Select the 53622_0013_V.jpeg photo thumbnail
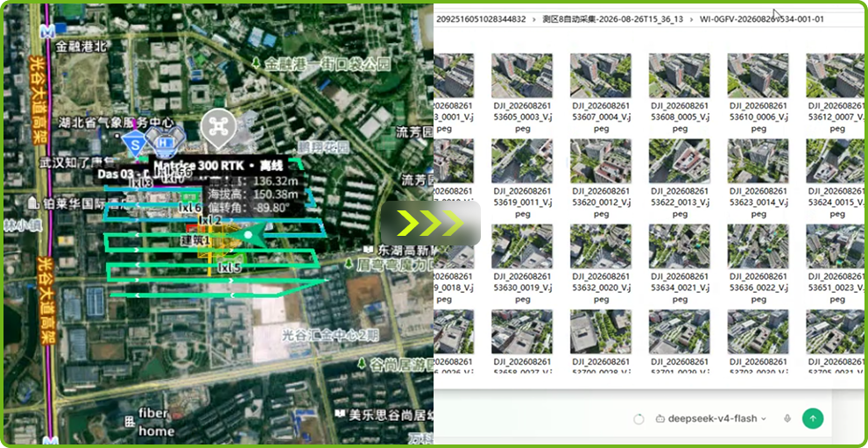The height and width of the screenshot is (448, 868). click(679, 160)
